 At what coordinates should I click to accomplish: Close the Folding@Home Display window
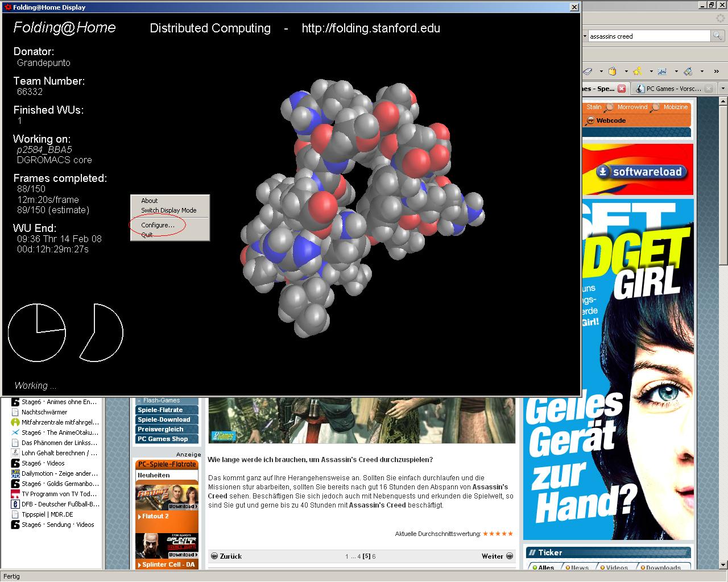pyautogui.click(x=574, y=7)
